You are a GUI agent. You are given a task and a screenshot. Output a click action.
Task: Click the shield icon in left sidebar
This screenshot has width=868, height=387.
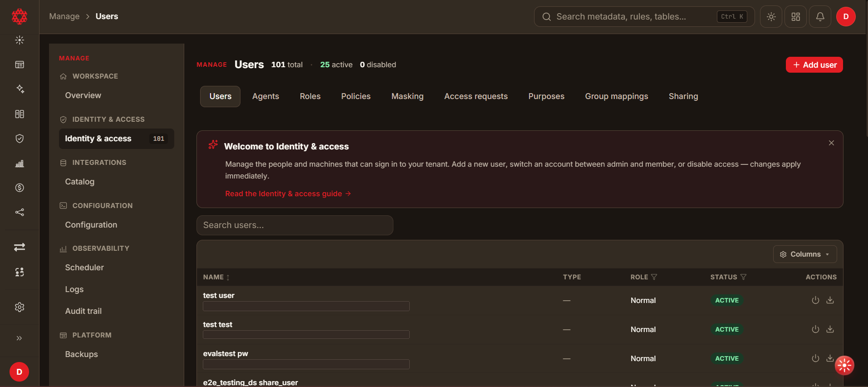(x=20, y=139)
